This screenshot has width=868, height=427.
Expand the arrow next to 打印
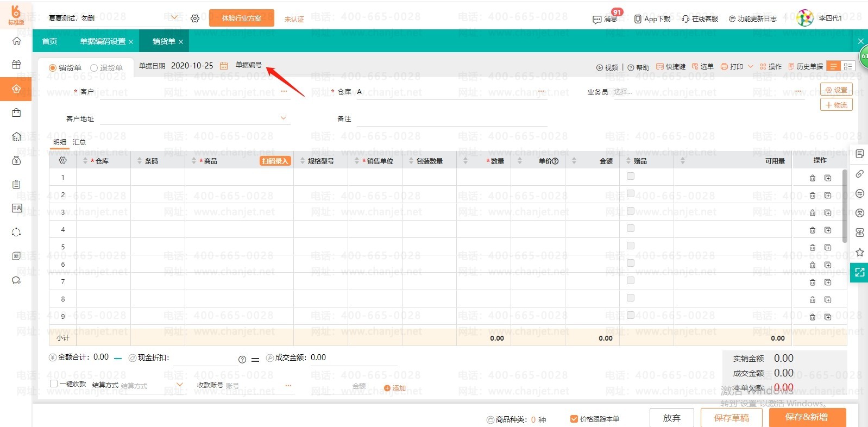(x=751, y=67)
